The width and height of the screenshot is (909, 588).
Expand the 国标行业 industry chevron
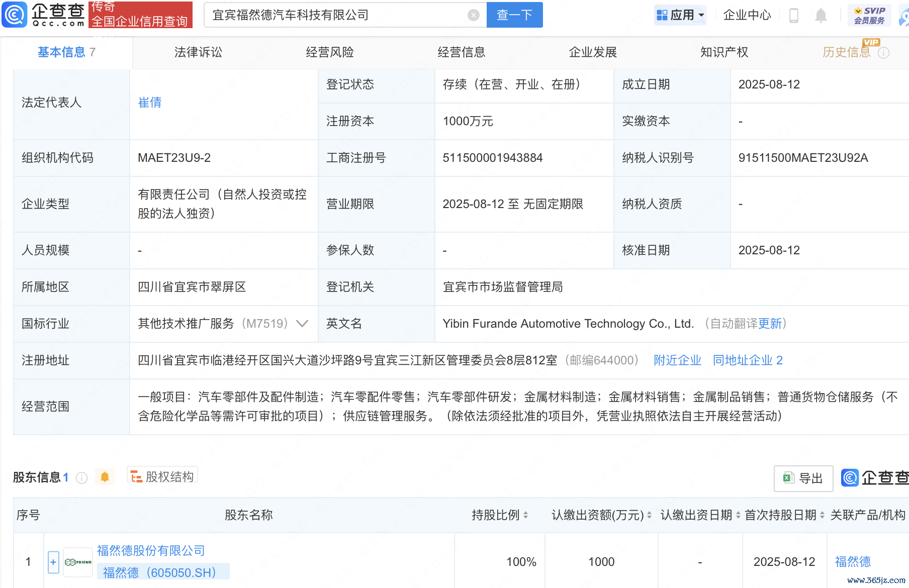pyautogui.click(x=302, y=324)
